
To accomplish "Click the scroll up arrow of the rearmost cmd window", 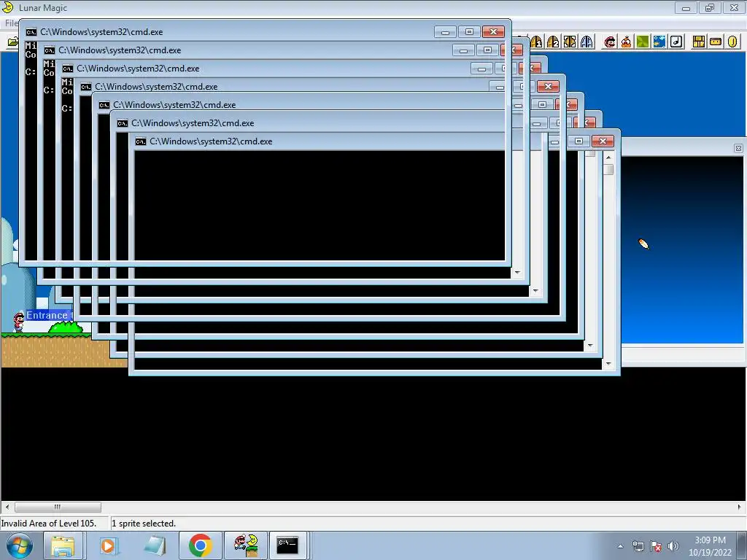I will 608,157.
